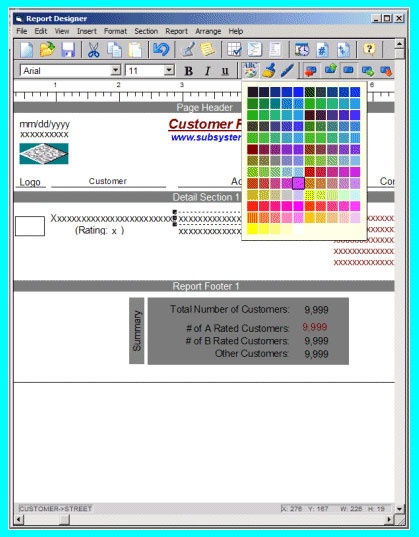Save the report with the floppy disk icon
419x537 pixels.
point(68,50)
